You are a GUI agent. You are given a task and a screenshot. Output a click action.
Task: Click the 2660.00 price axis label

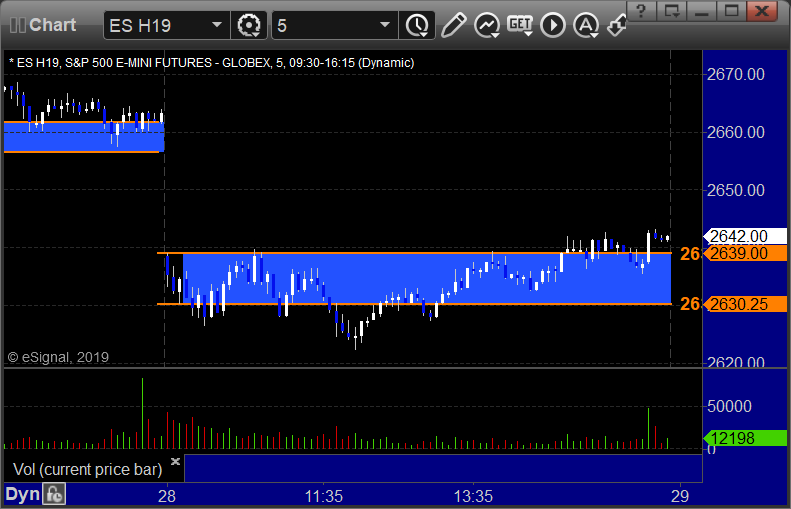pyautogui.click(x=736, y=133)
